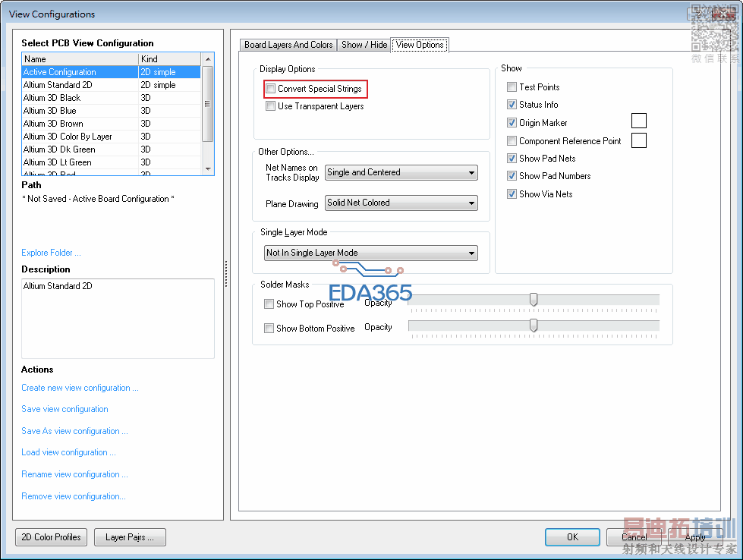
Task: Open Net Names on Tracks Display dropdown
Action: click(x=401, y=172)
